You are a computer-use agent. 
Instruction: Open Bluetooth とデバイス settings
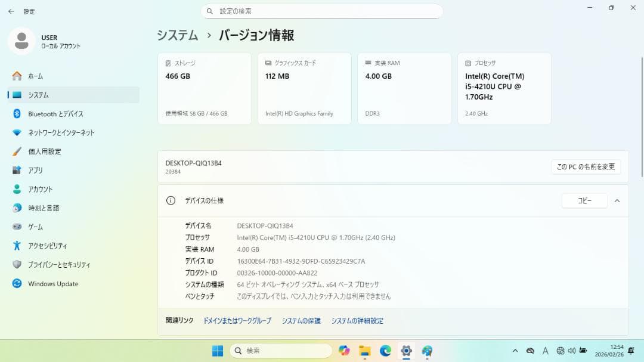(73, 114)
